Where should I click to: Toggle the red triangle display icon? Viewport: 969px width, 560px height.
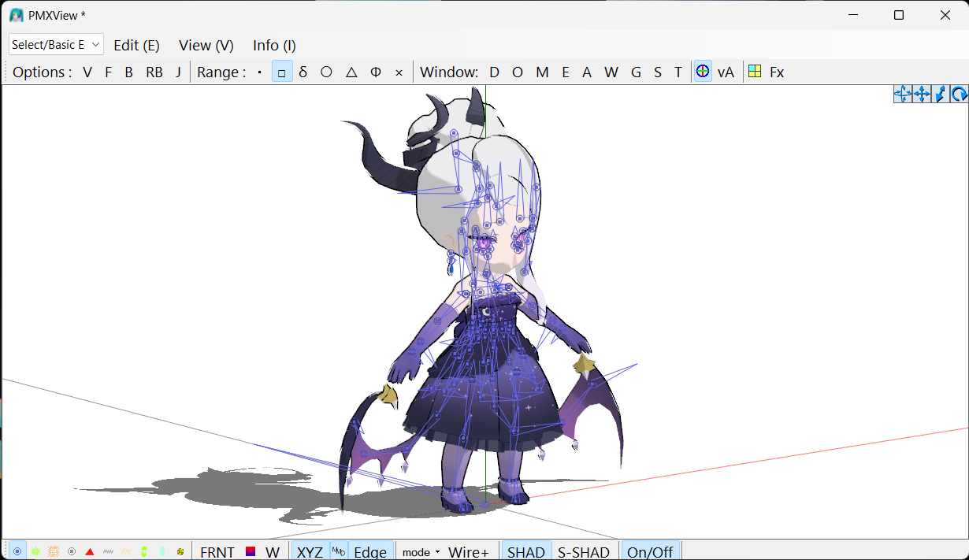click(x=90, y=551)
